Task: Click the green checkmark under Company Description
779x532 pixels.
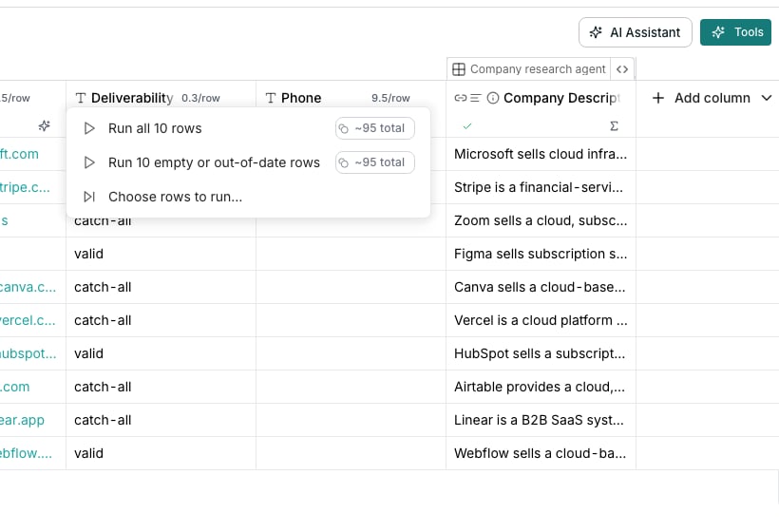Action: pyautogui.click(x=467, y=126)
